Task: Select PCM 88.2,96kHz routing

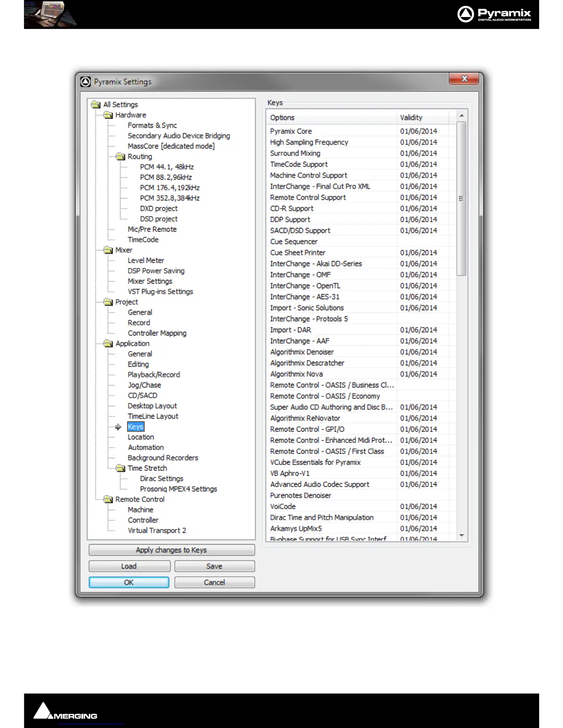Action: click(x=166, y=177)
